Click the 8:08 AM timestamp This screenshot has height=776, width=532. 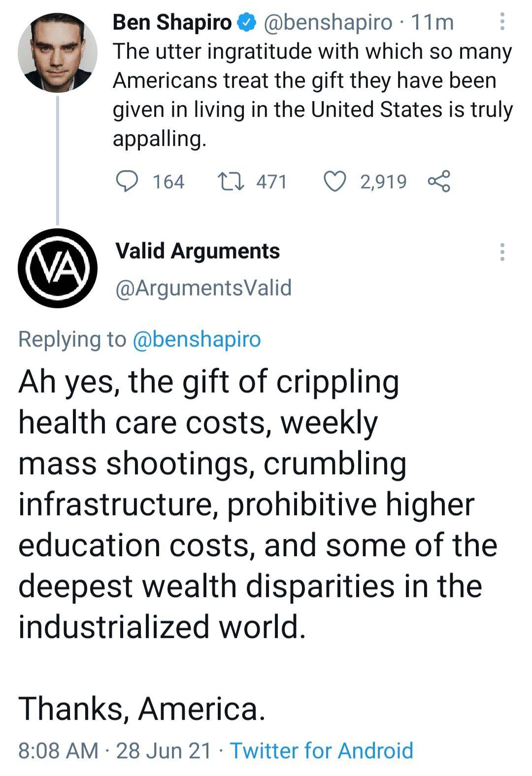[58, 750]
